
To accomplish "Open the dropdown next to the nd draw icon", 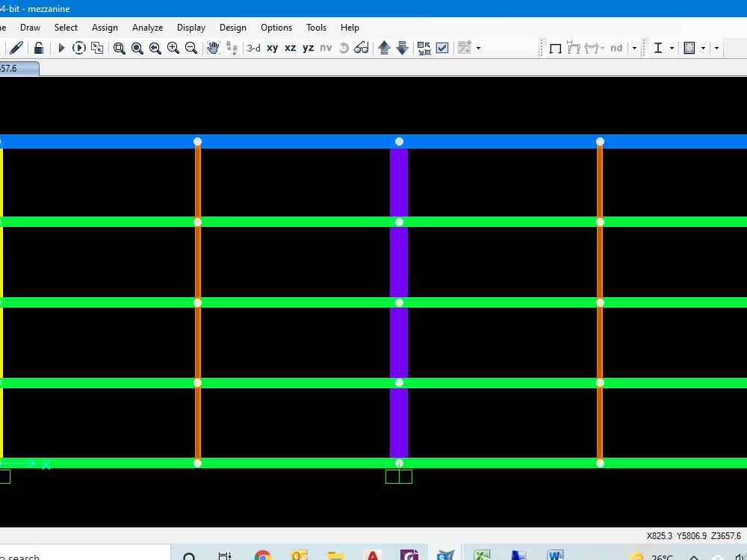I will [x=634, y=48].
